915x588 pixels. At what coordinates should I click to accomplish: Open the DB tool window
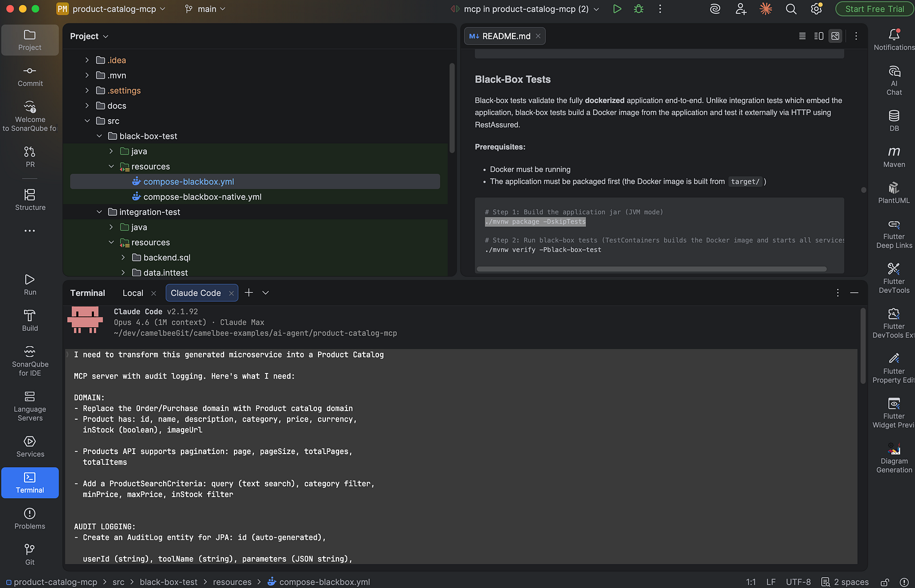coord(894,120)
